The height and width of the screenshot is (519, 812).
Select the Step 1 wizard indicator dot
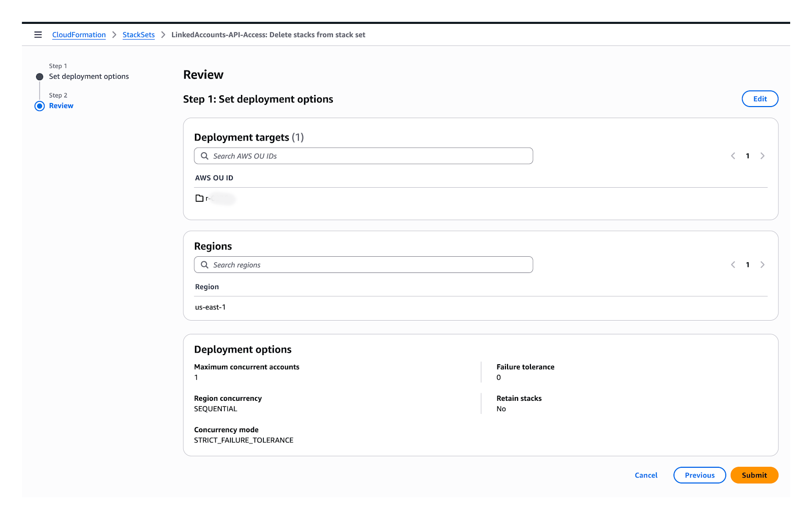40,77
